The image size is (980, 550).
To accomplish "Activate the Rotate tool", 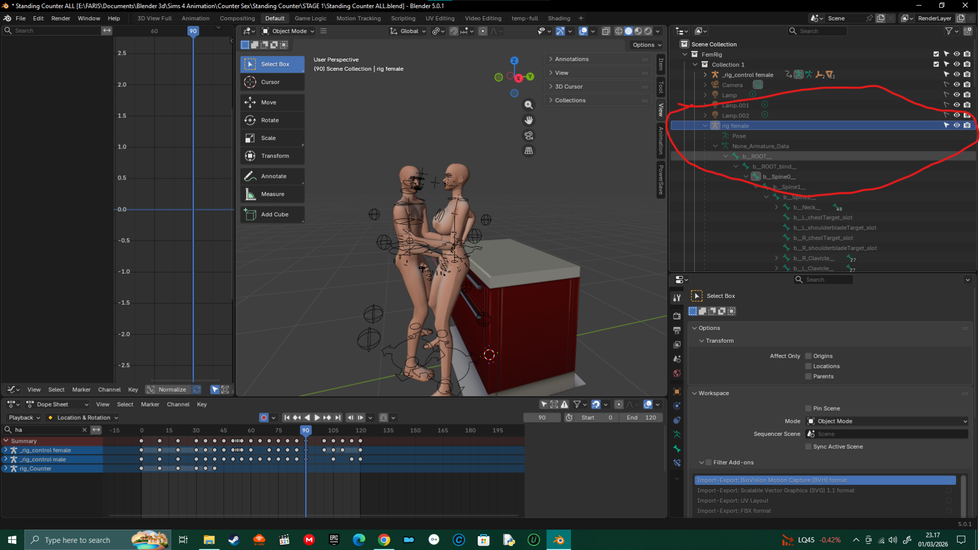I will coord(272,120).
